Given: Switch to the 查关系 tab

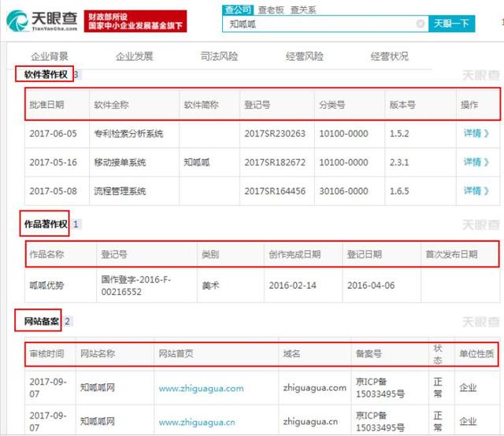Looking at the screenshot, I should 302,10.
